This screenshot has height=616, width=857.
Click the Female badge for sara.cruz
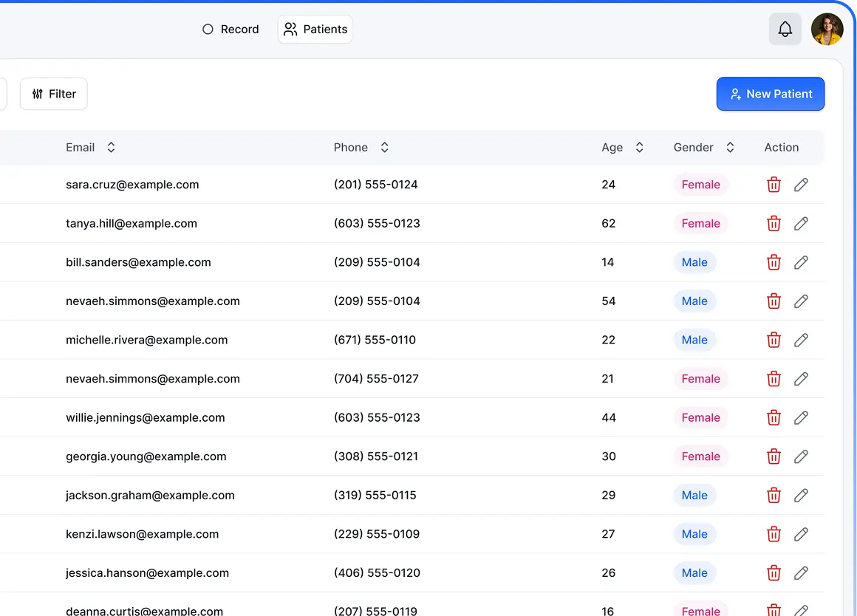[700, 185]
